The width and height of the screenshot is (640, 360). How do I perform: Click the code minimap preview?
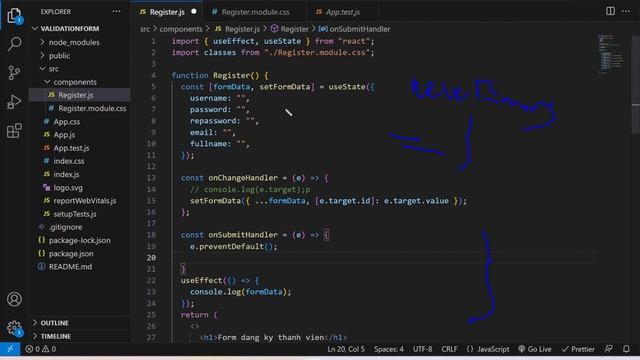coord(611,54)
